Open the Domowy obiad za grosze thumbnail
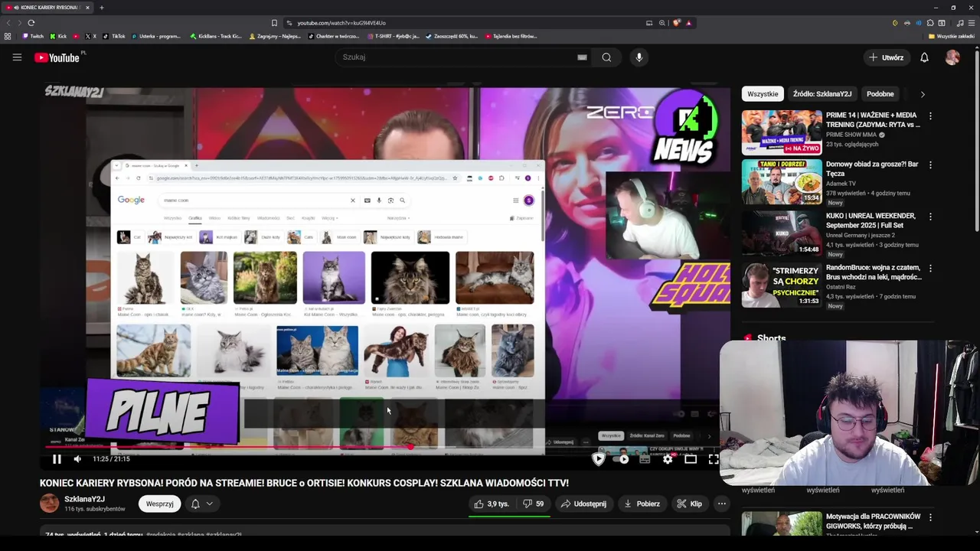Viewport: 980px width, 551px height. pos(781,182)
